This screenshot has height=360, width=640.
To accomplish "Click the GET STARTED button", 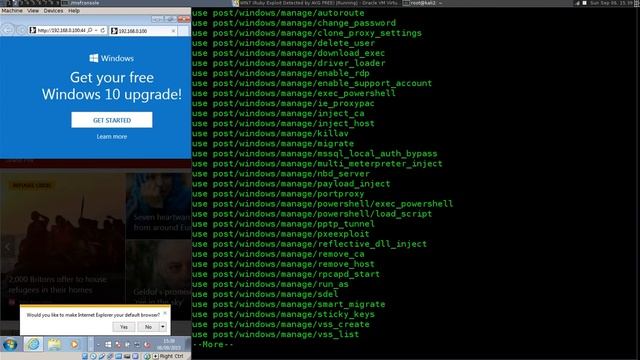I will tap(112, 120).
